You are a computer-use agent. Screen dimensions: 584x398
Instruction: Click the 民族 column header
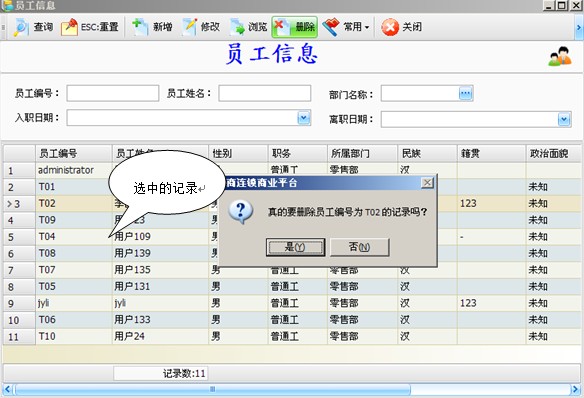click(x=427, y=153)
